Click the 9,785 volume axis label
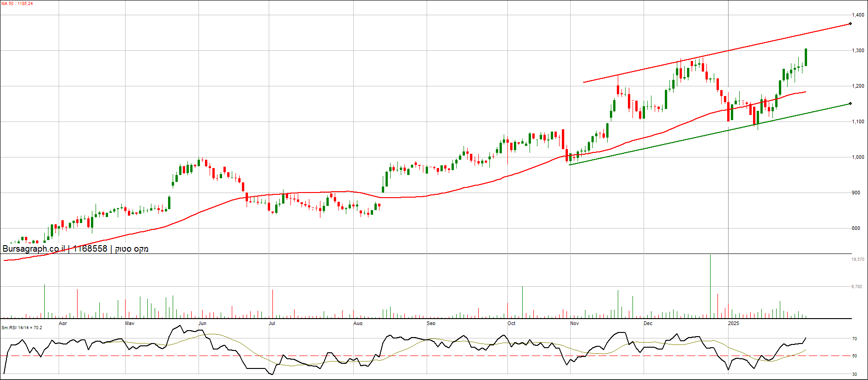Screen dimensions: 868x380 pos(857,287)
